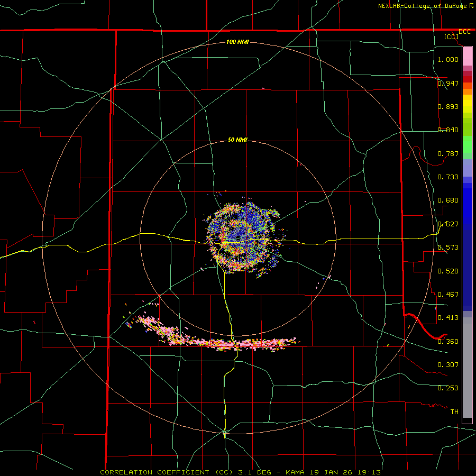Select the 1.000 value on the color scale
476x476 pixels.
448,59
